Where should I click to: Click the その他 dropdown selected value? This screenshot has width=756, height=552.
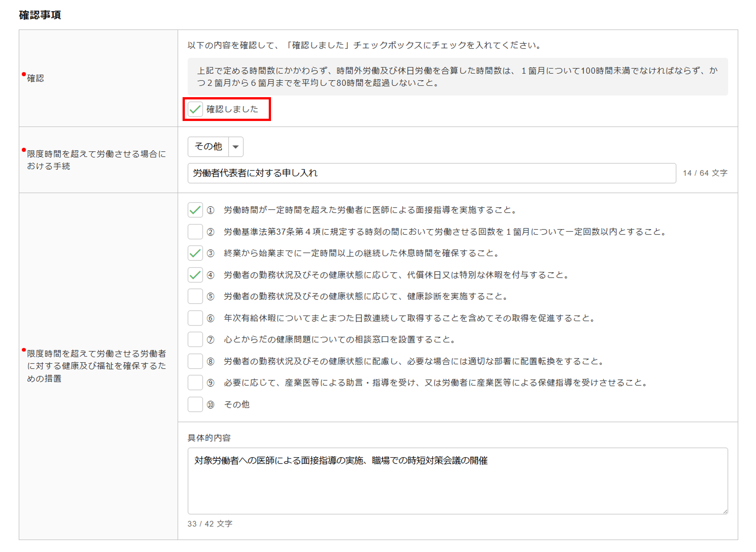click(208, 147)
